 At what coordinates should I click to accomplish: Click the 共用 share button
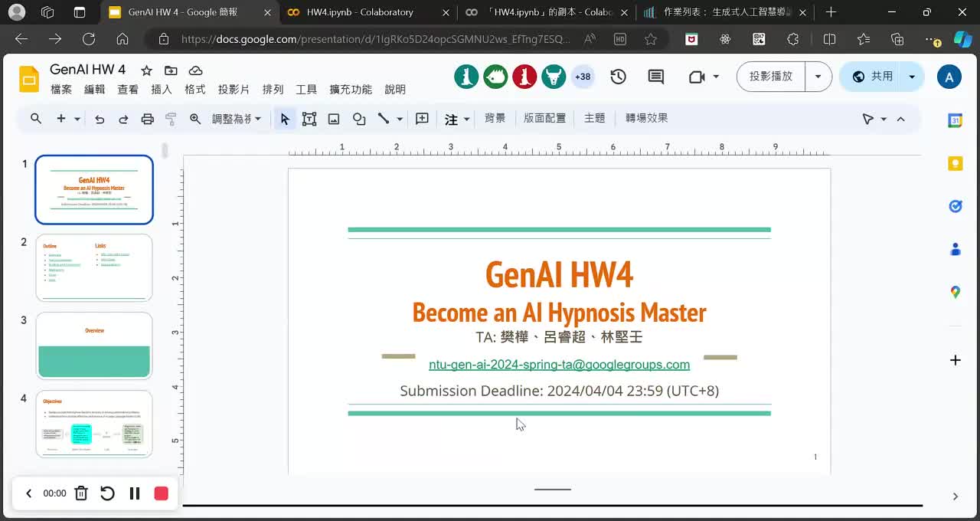point(872,77)
